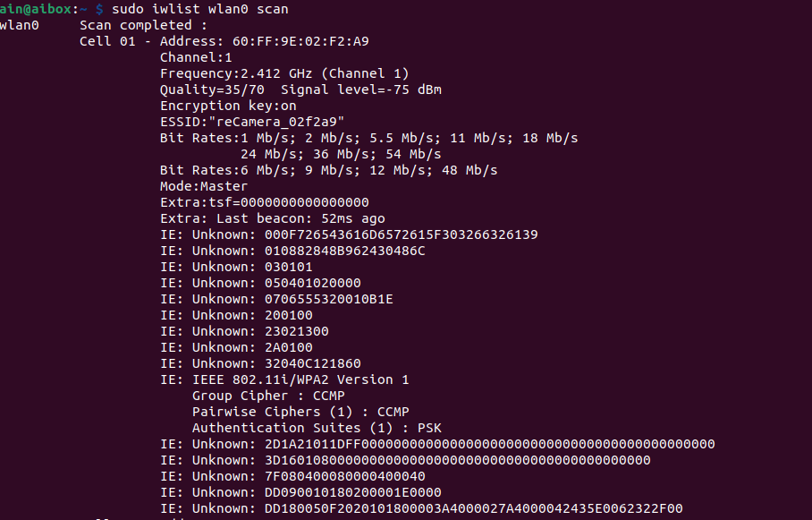Viewport: 812px width, 520px height.
Task: Click the 'Encryption key:on' line
Action: coord(228,106)
